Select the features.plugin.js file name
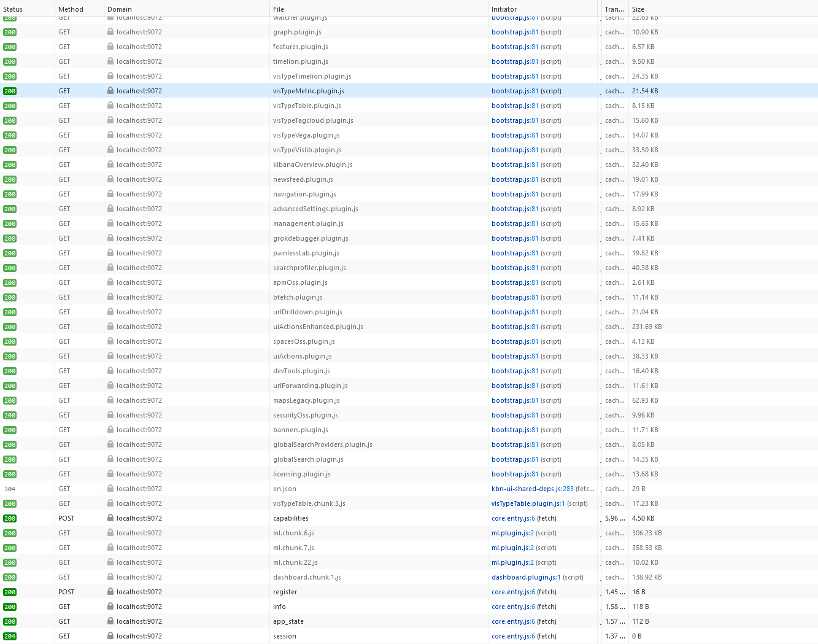Viewport: 818px width, 644px height. (301, 47)
